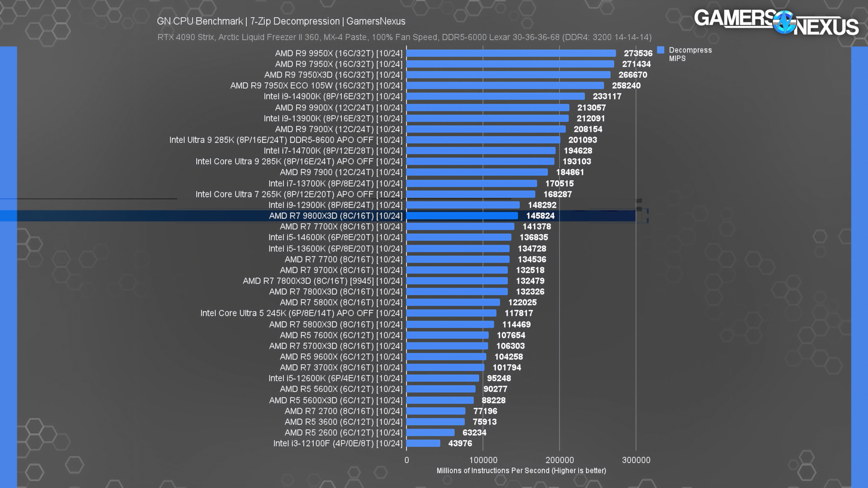Click the value 184861

pos(570,173)
